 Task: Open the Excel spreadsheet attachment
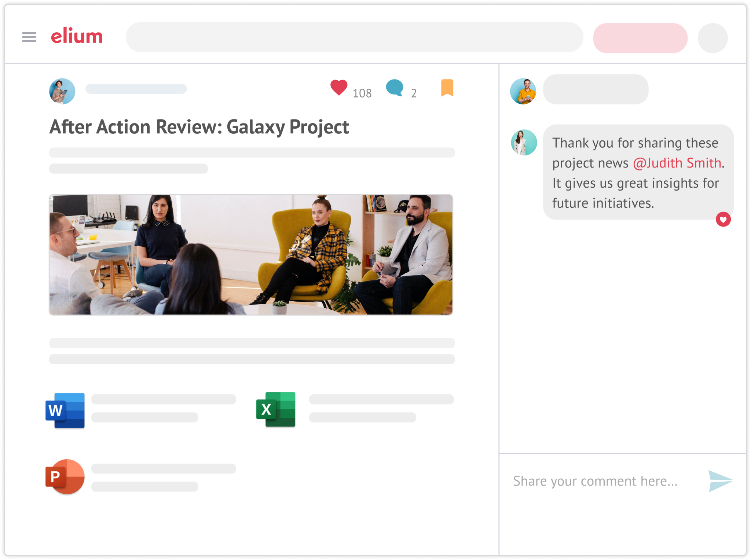click(276, 409)
